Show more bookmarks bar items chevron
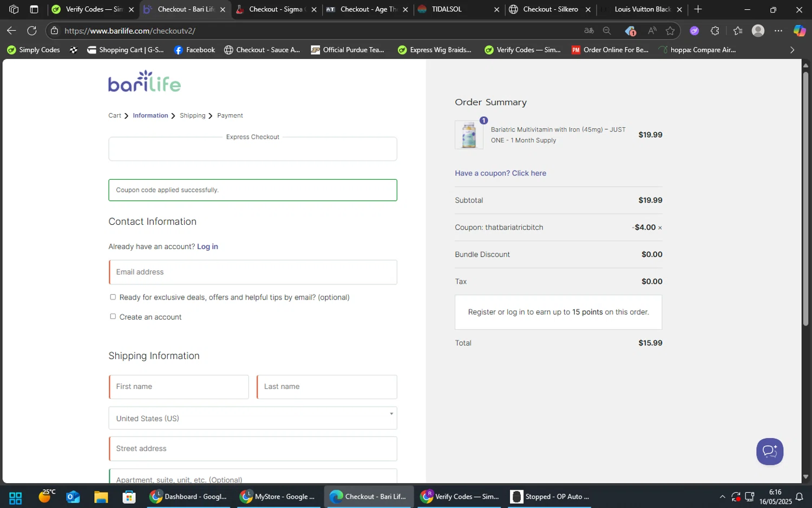 pos(792,50)
